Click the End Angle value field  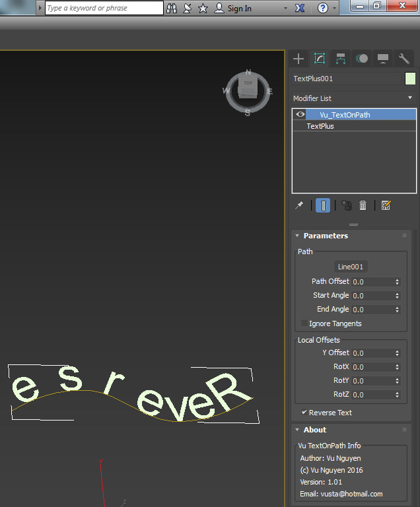click(x=372, y=310)
